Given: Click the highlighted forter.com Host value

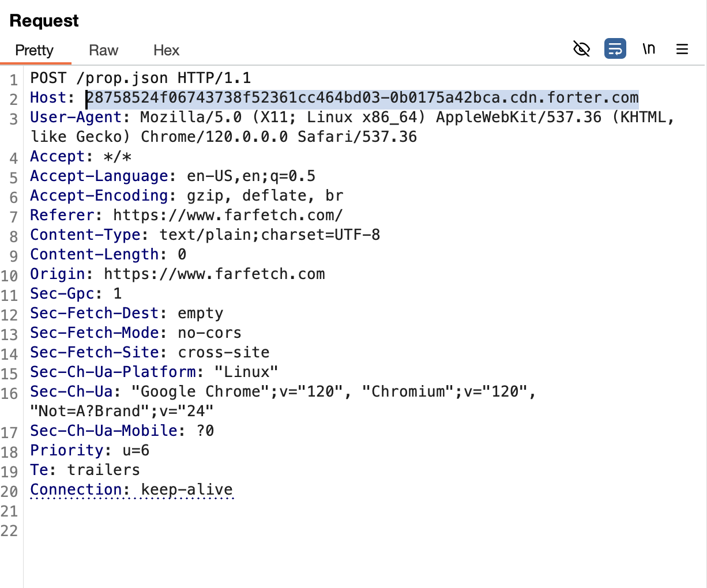Looking at the screenshot, I should click(362, 97).
